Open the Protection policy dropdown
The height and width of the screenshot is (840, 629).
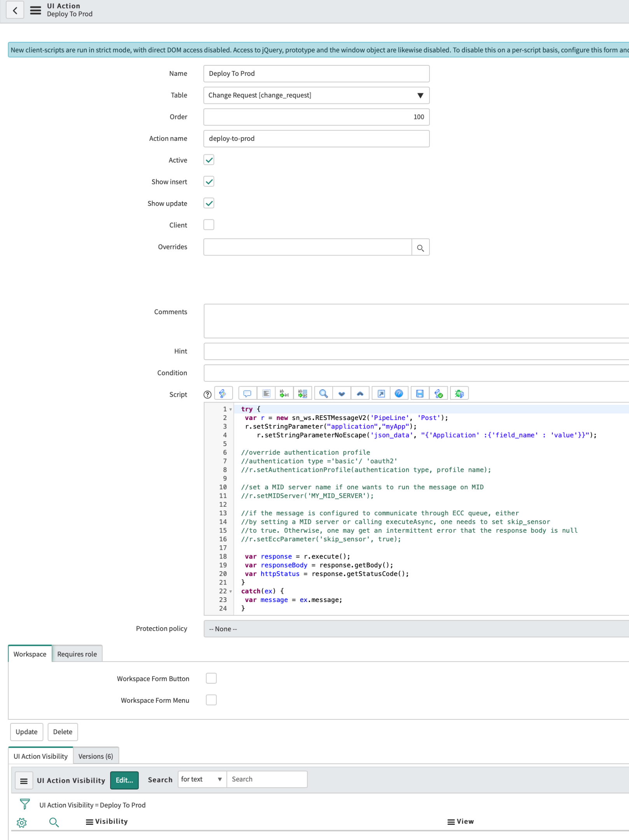coord(415,629)
